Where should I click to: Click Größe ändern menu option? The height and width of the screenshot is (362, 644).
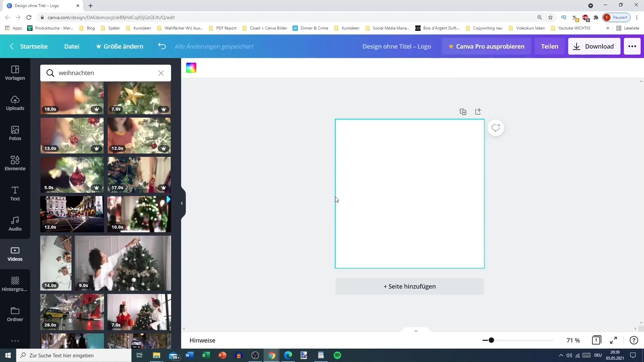[119, 46]
